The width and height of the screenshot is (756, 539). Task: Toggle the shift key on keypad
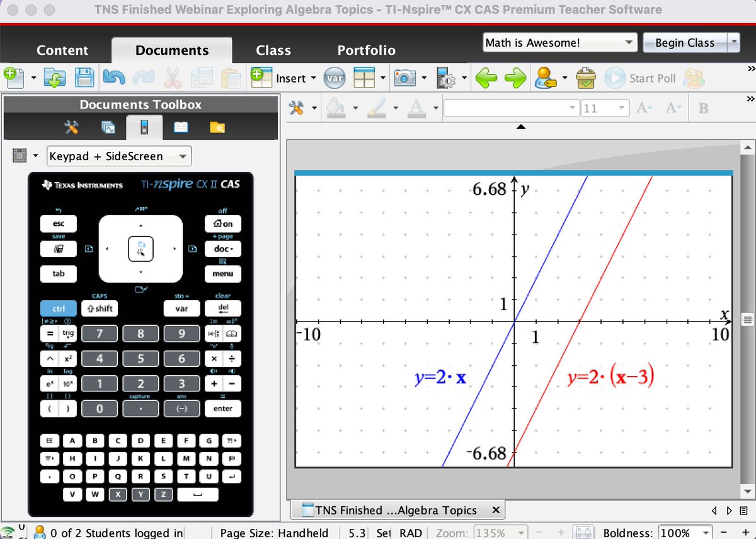[99, 308]
